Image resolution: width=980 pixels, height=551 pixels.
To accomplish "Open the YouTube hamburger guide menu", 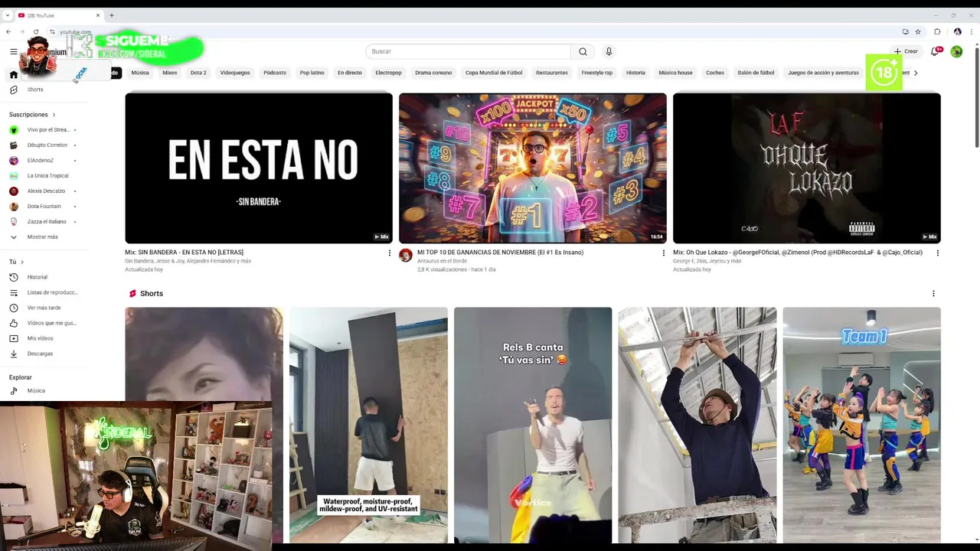I will click(13, 51).
